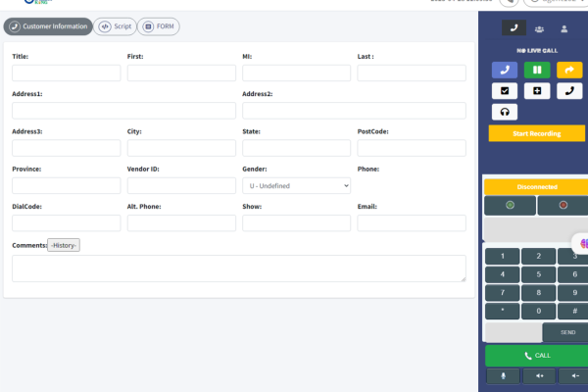
Task: Click the green CALL button
Action: (x=537, y=356)
